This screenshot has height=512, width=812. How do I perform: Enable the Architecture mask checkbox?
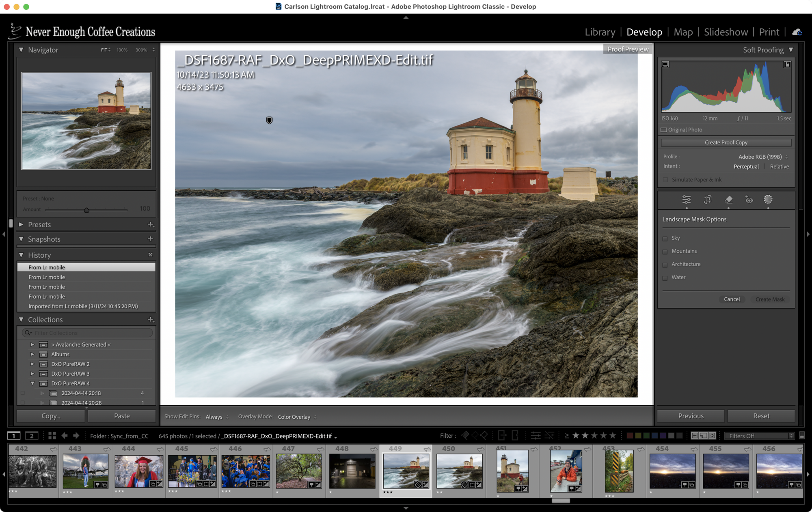665,265
